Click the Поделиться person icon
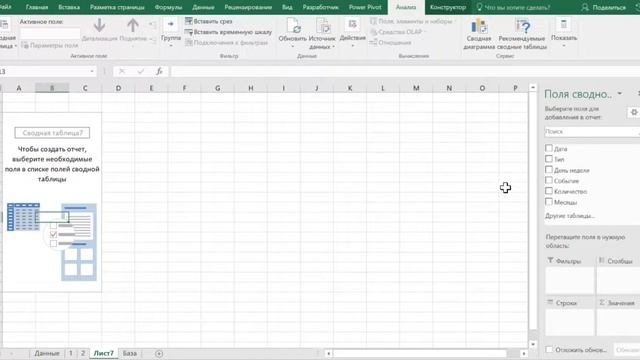The width and height of the screenshot is (640, 360). [x=585, y=7]
